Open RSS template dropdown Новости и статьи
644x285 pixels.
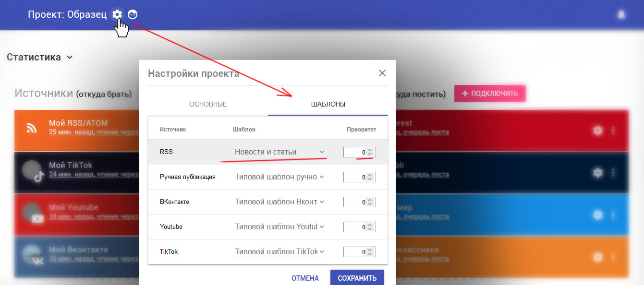click(x=279, y=152)
